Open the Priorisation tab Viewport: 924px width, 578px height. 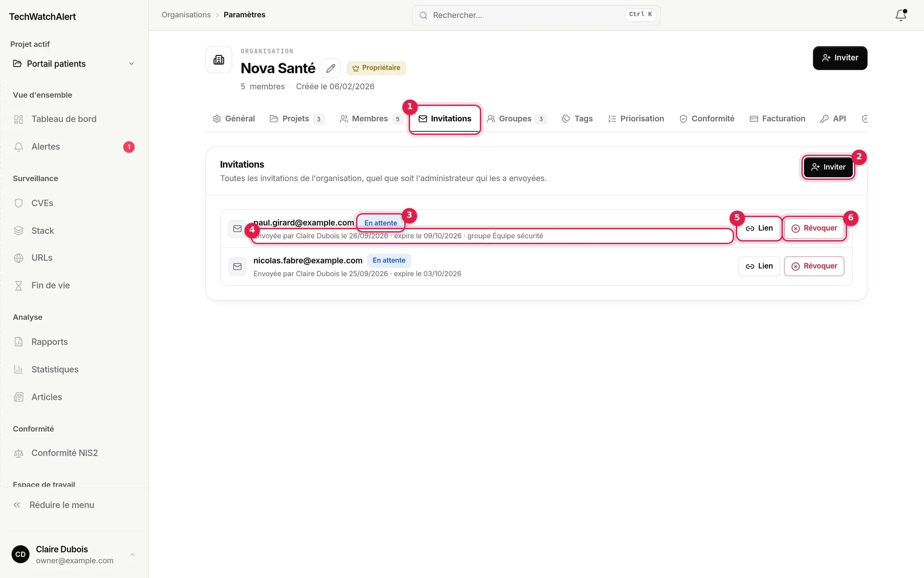pos(636,118)
